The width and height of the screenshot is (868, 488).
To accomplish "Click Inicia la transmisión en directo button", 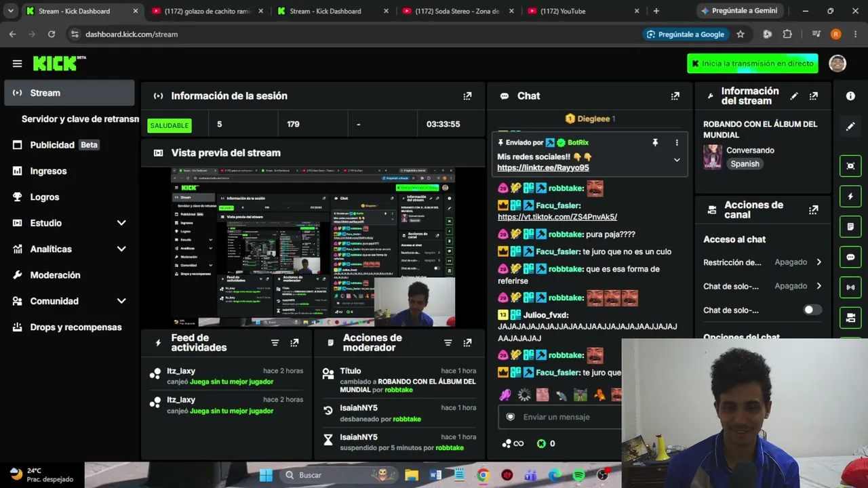I will tap(752, 64).
